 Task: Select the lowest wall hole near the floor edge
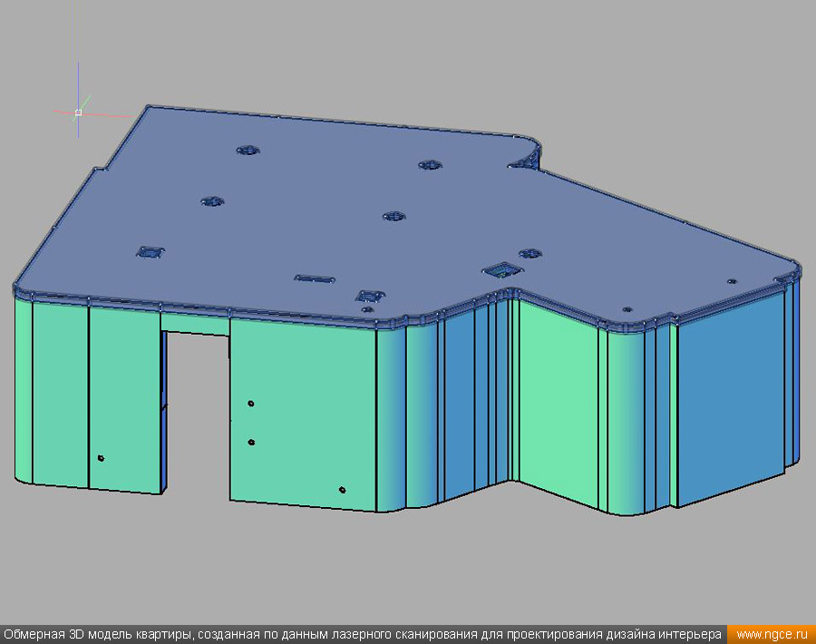coord(342,490)
